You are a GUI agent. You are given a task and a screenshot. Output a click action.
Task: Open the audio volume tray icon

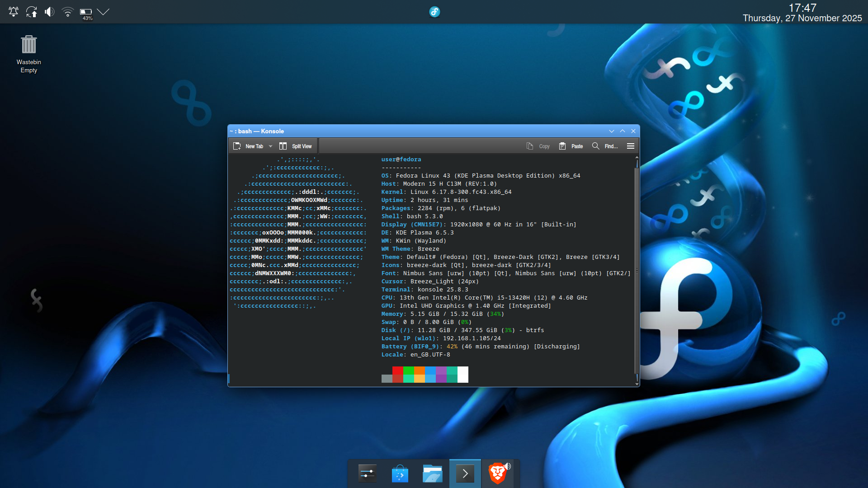coord(49,12)
